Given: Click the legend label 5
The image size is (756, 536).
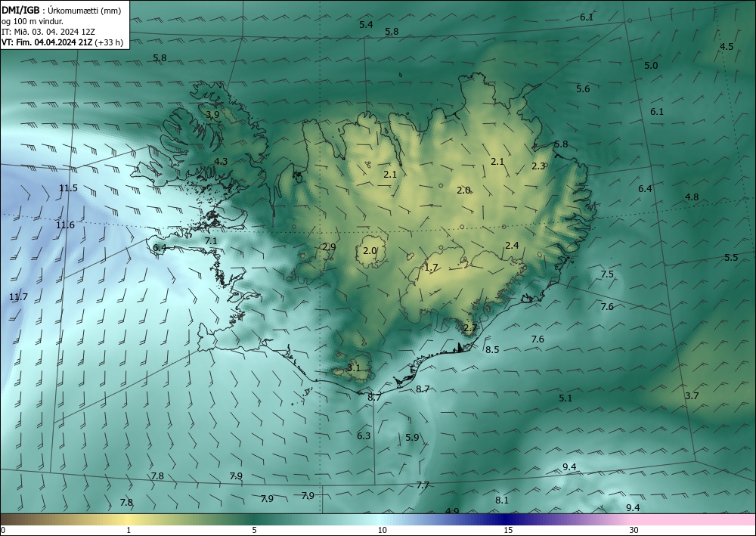Looking at the screenshot, I should [x=254, y=530].
